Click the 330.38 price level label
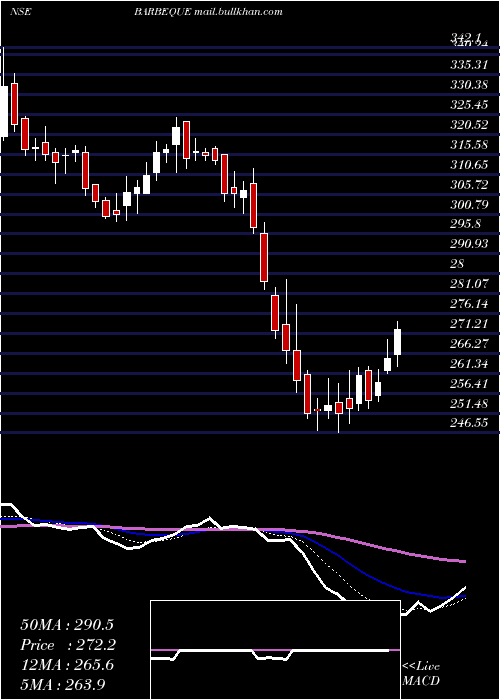This screenshot has width=500, height=700. (x=469, y=85)
